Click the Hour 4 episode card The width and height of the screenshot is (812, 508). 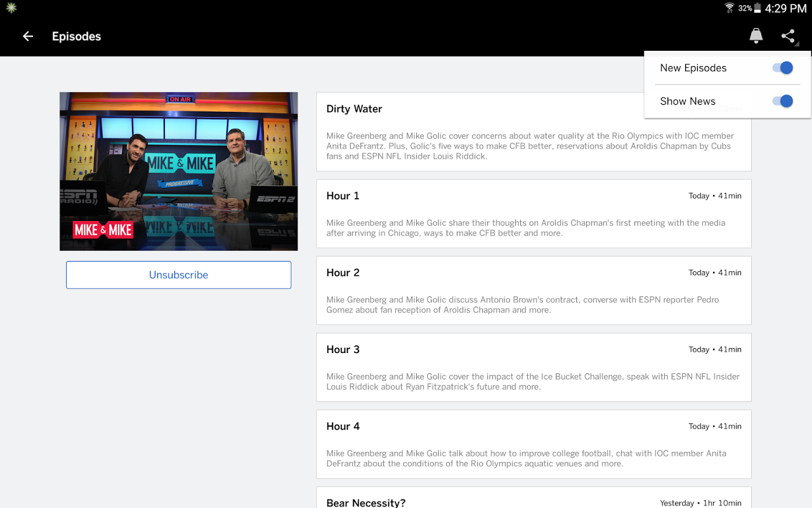pyautogui.click(x=533, y=444)
